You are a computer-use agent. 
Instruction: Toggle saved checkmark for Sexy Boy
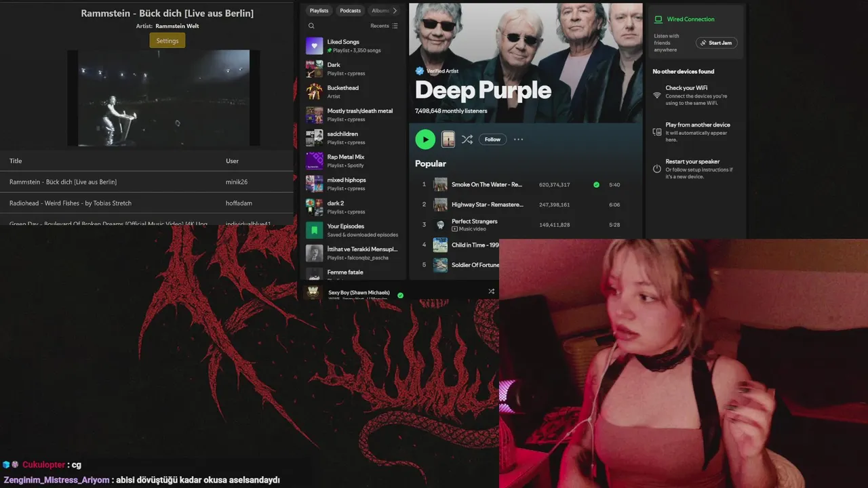[x=400, y=296]
